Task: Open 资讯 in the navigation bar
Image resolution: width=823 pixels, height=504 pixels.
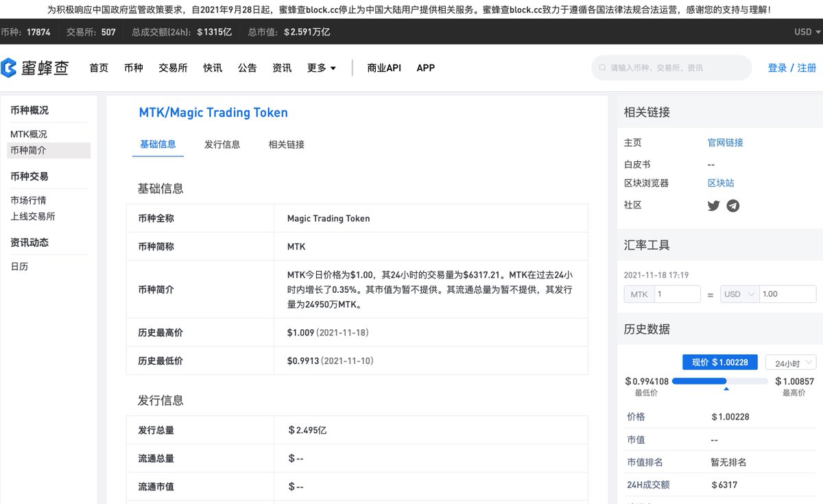Action: [x=282, y=68]
